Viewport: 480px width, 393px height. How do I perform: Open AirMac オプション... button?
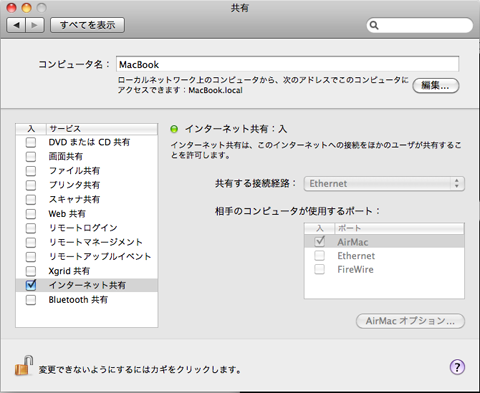point(410,321)
